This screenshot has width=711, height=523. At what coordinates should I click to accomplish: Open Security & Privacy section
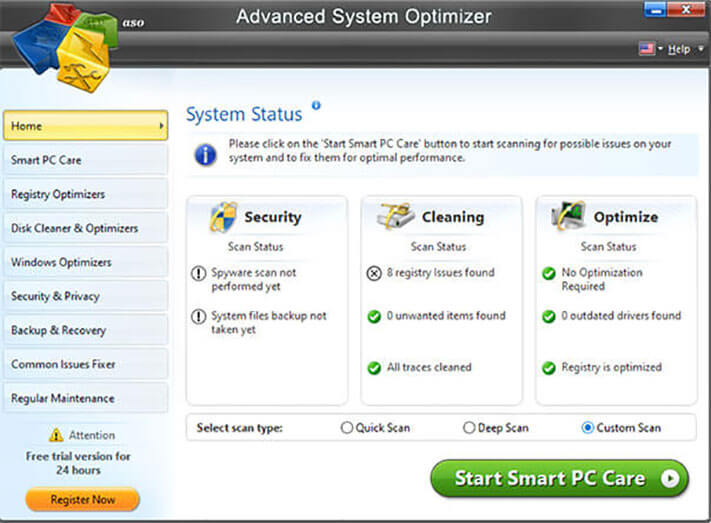point(85,296)
